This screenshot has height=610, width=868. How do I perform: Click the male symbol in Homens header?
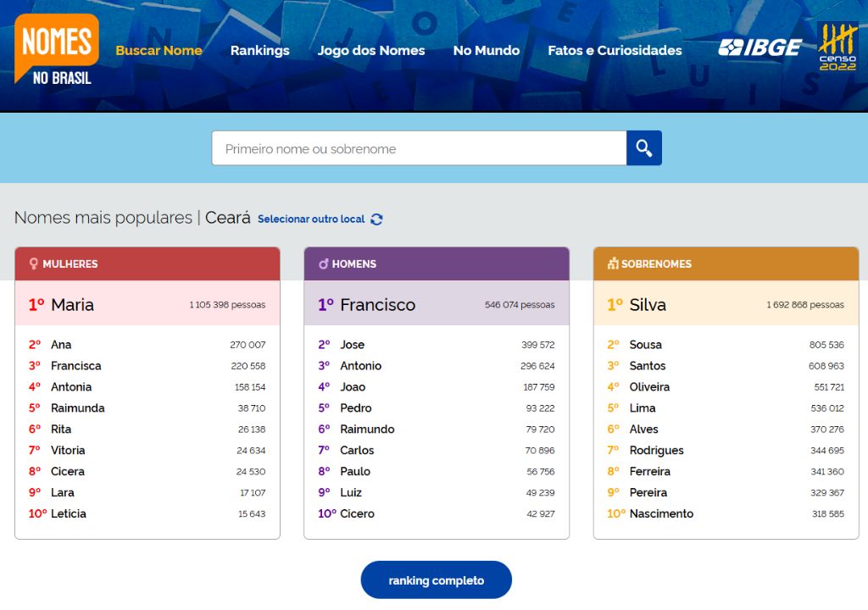click(x=323, y=263)
